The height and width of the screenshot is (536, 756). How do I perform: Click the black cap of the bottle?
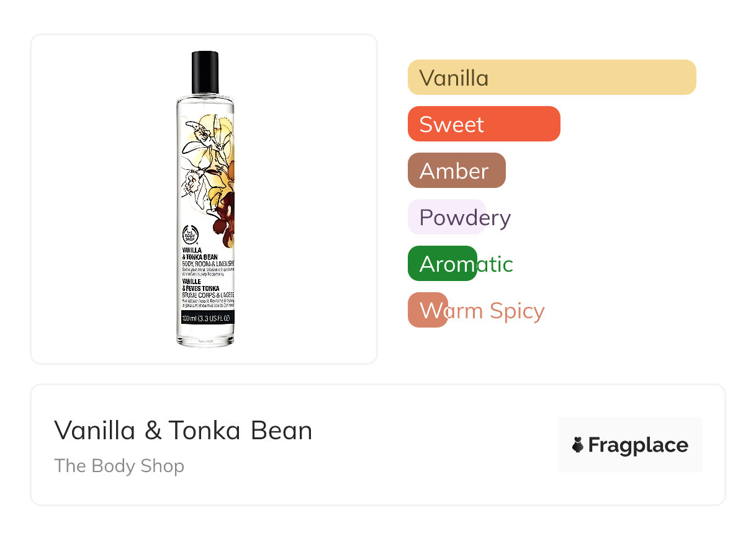205,72
